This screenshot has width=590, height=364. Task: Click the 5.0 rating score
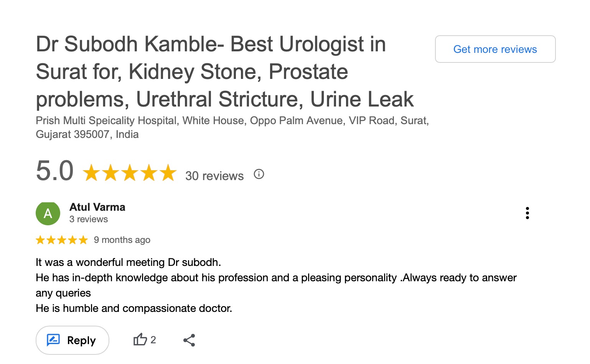pyautogui.click(x=54, y=171)
